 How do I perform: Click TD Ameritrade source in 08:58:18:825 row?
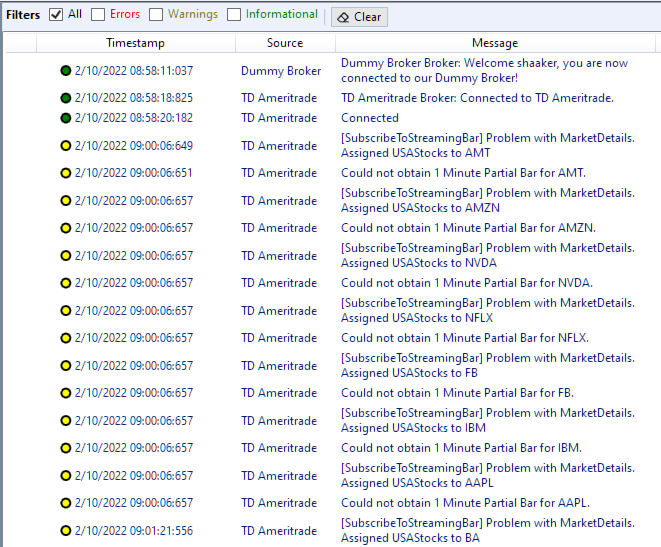tap(279, 98)
